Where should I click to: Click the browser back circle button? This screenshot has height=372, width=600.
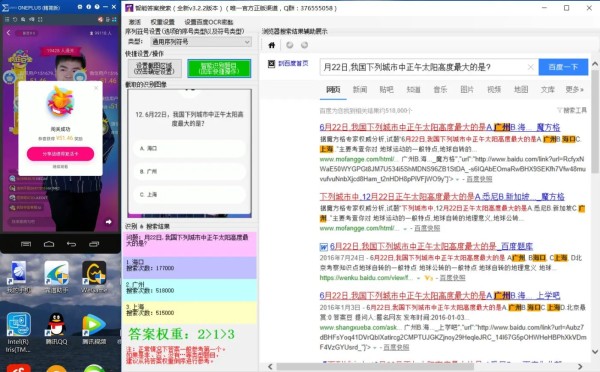point(290,45)
